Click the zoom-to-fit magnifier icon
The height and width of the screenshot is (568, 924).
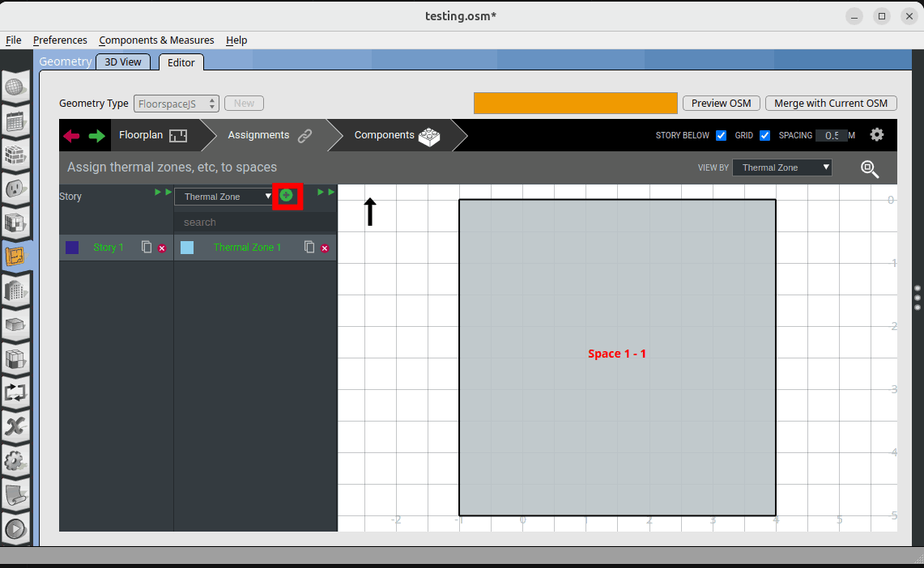click(x=870, y=168)
